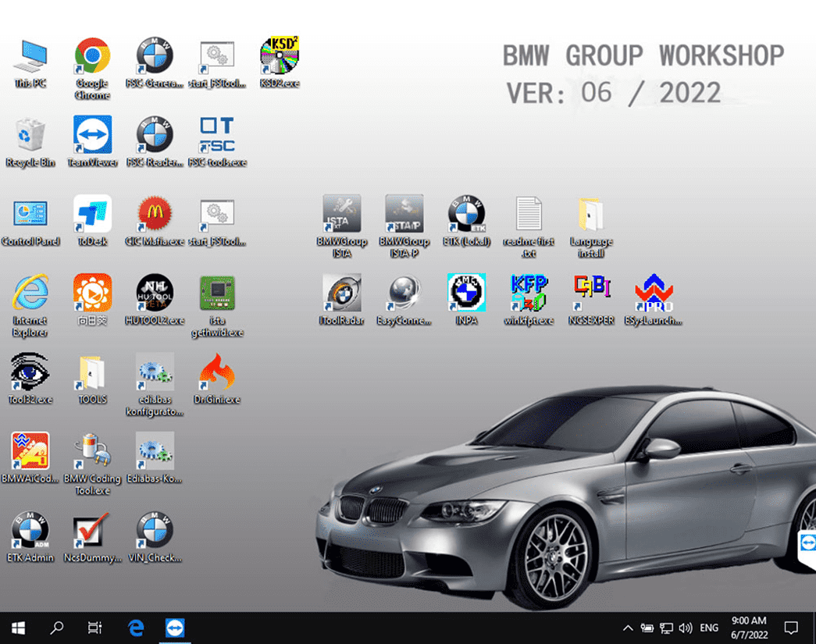Launch Google Chrome from the desktop
The image size is (816, 644).
pyautogui.click(x=92, y=68)
